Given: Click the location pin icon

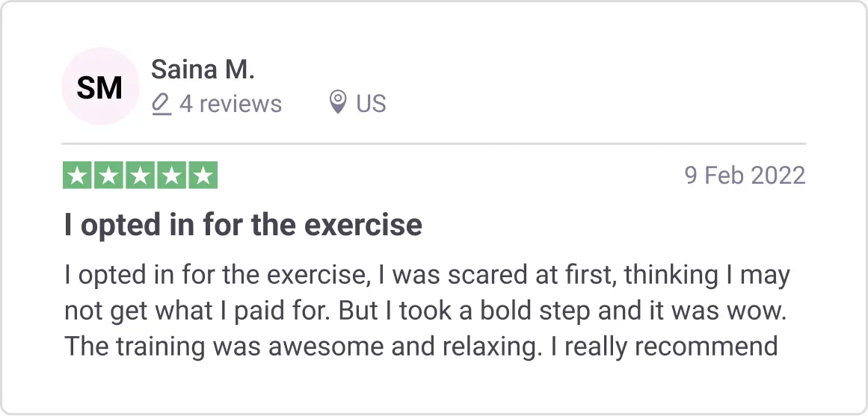Looking at the screenshot, I should (x=338, y=103).
